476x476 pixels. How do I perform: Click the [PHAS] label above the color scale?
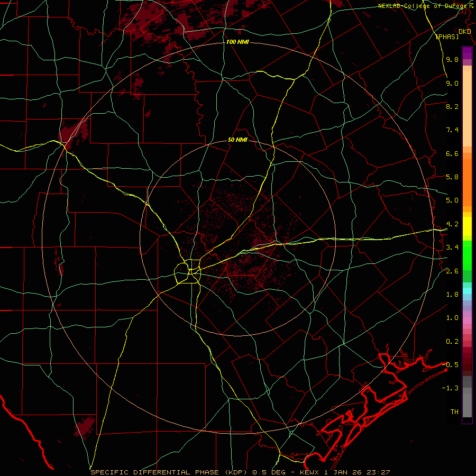click(x=447, y=36)
